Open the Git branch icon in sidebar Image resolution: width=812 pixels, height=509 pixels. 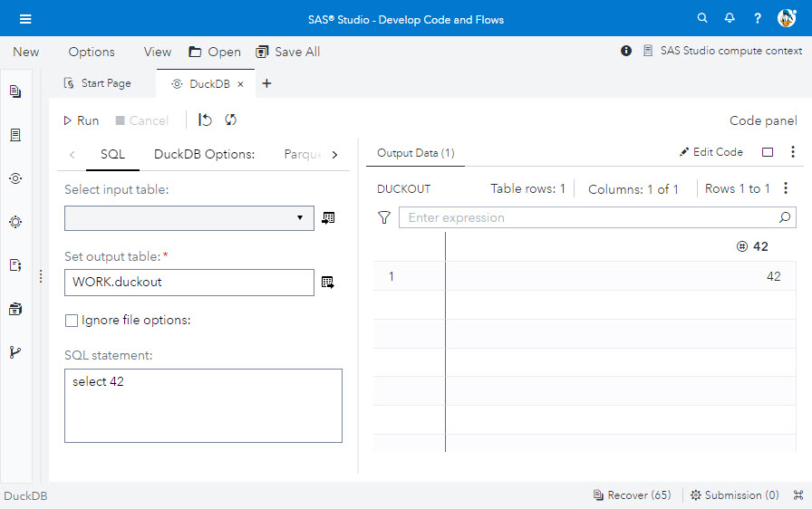tap(15, 352)
